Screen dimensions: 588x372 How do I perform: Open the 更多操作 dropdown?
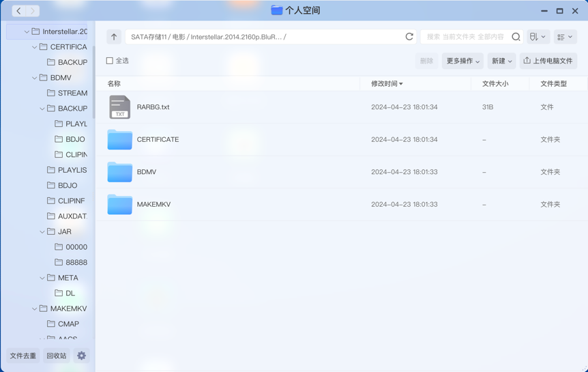tap(462, 61)
